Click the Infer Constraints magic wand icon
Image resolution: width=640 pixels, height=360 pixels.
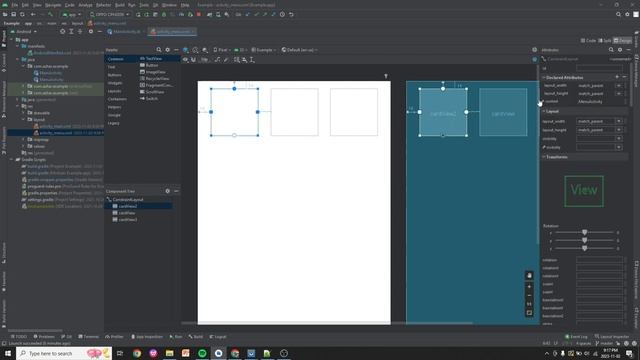click(226, 60)
